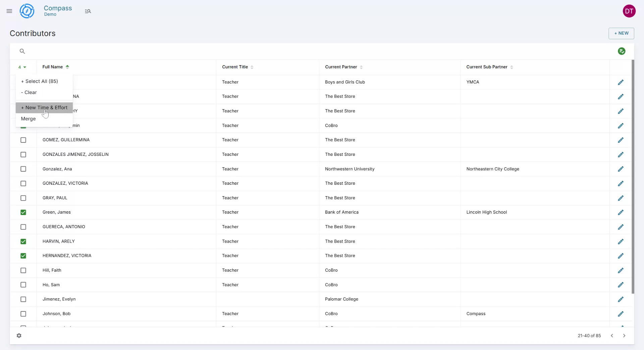This screenshot has height=350, width=644.
Task: Open the hamburger navigation menu
Action: click(x=9, y=11)
